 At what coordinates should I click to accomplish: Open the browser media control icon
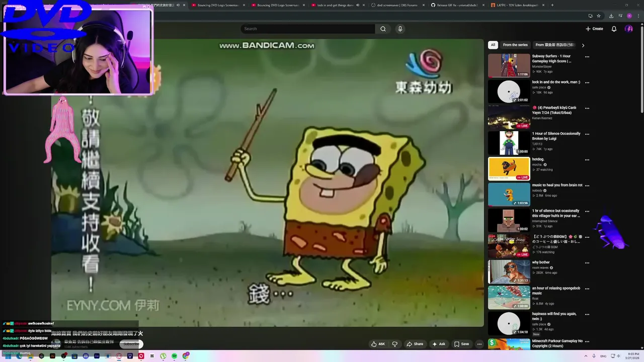(620, 16)
